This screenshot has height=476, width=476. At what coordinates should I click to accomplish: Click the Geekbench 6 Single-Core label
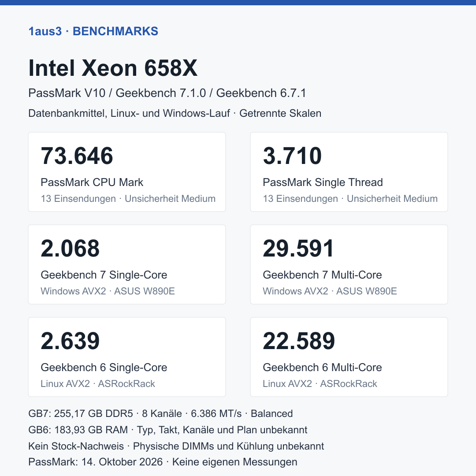[x=104, y=367]
